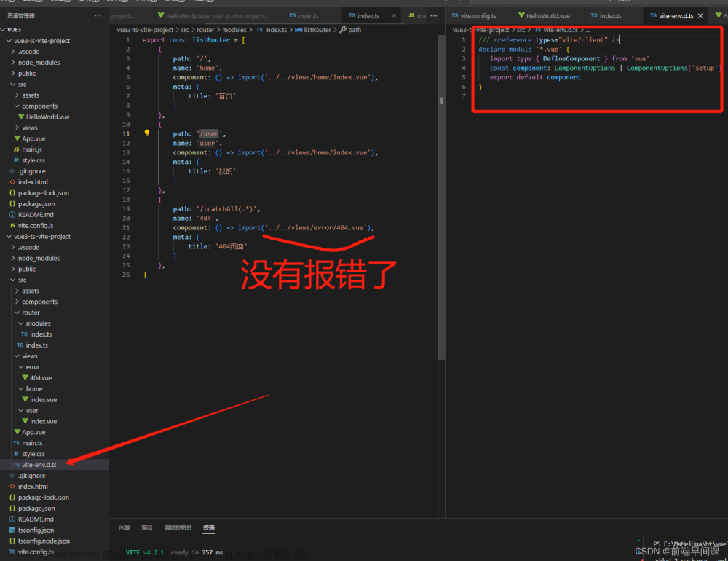Image resolution: width=728 pixels, height=561 pixels.
Task: Click JS icon of main.js file
Action: pos(17,149)
